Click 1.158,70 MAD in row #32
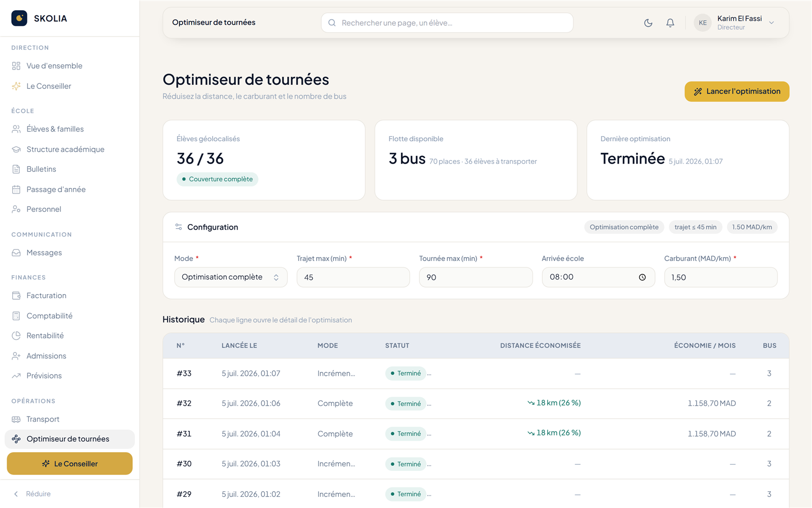Viewport: 812px width, 508px height. (x=712, y=403)
